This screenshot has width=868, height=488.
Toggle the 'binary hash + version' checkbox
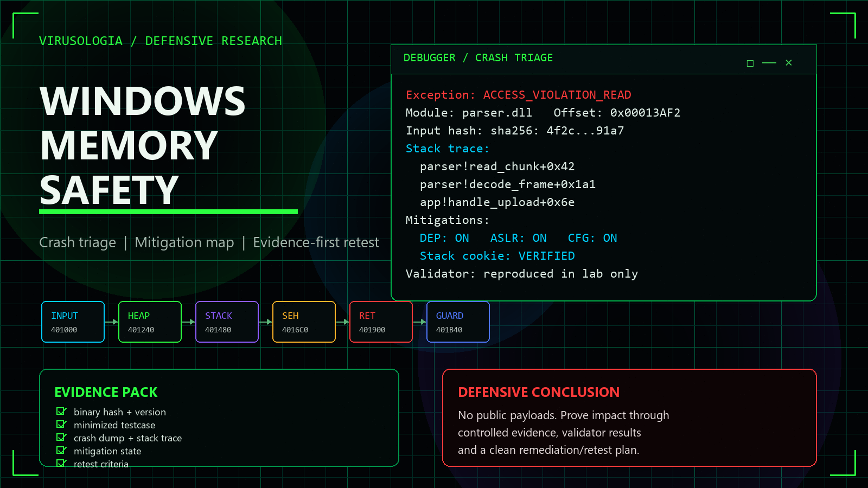click(x=61, y=412)
